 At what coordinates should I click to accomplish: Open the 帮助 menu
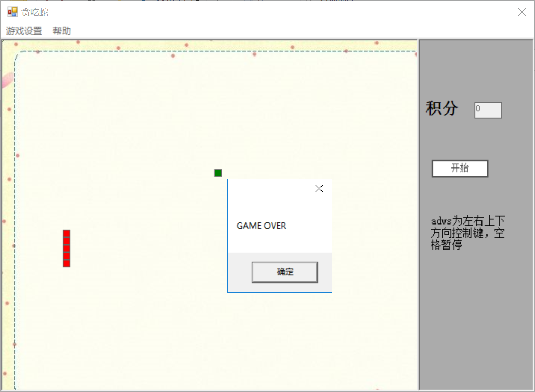click(63, 31)
